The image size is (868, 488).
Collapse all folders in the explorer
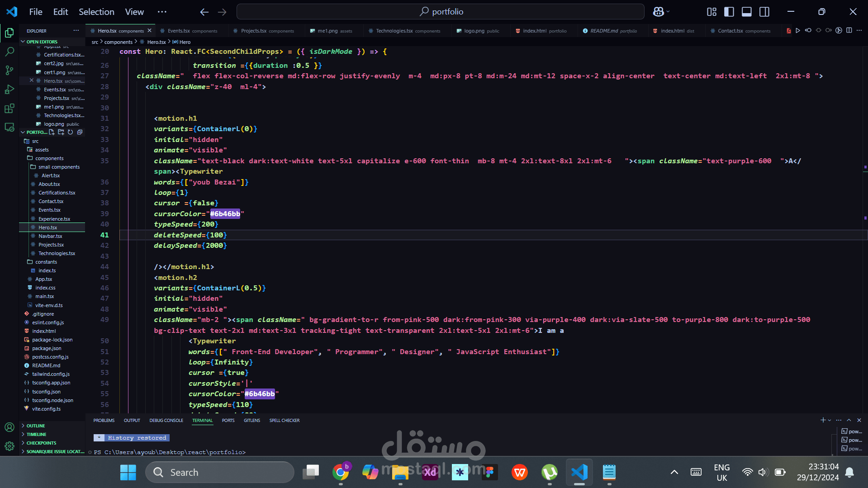80,132
